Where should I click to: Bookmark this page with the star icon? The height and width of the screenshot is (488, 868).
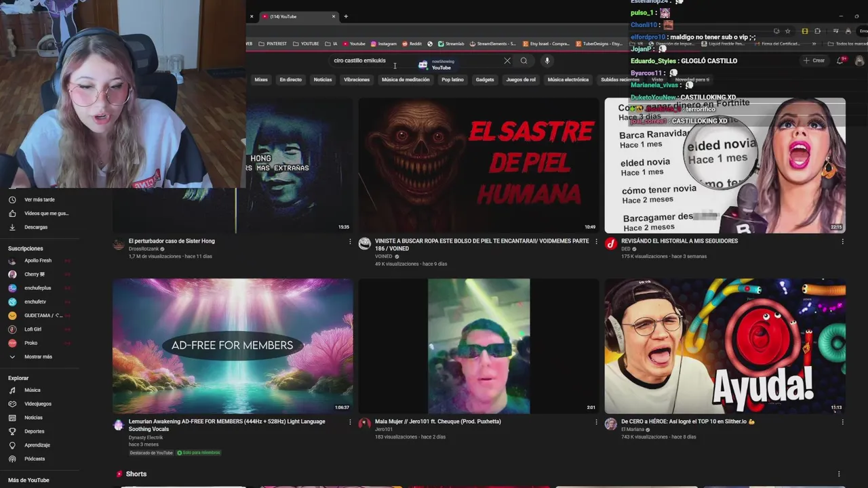click(787, 31)
